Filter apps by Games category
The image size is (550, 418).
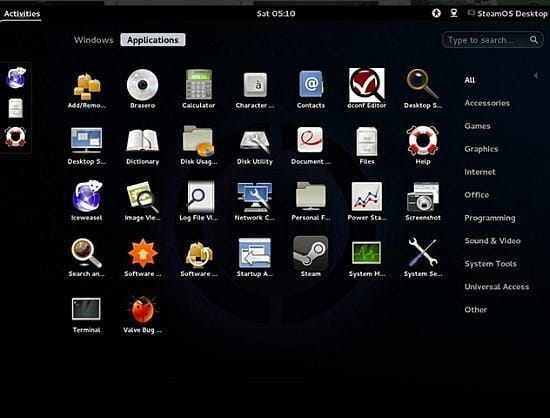pyautogui.click(x=477, y=126)
